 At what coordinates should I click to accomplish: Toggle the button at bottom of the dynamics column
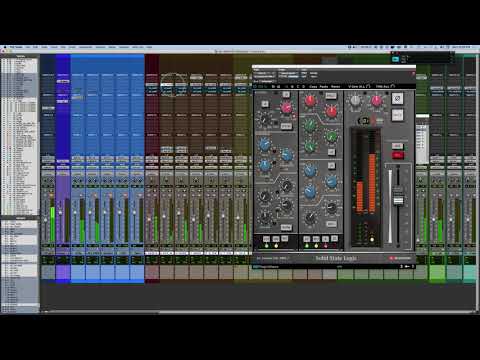286,227
